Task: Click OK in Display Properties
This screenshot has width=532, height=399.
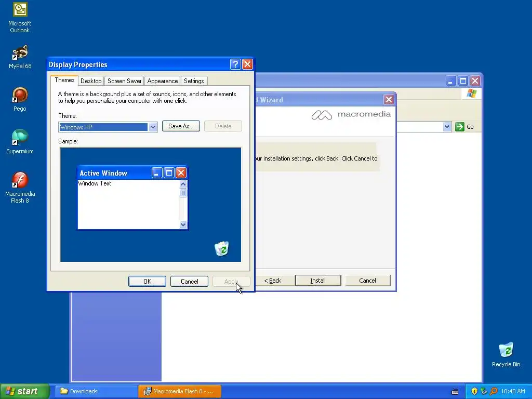Action: pyautogui.click(x=147, y=281)
